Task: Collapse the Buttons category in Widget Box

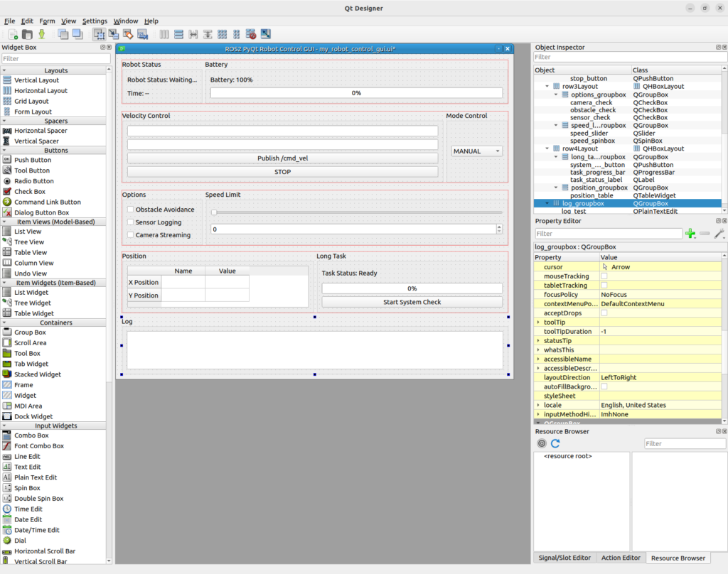Action: tap(4, 151)
